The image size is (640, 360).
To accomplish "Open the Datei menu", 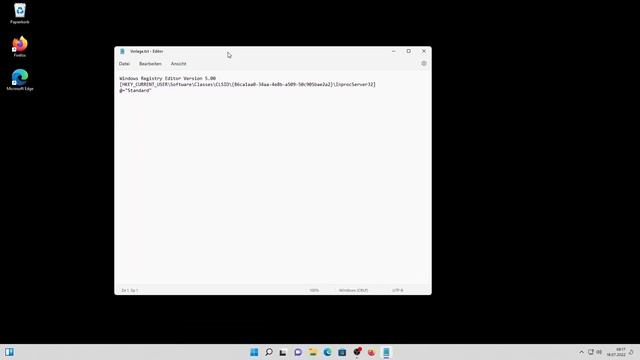I will point(124,64).
